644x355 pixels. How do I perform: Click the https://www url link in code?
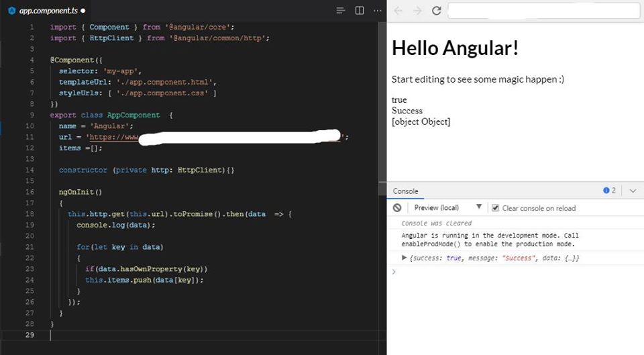pos(114,137)
